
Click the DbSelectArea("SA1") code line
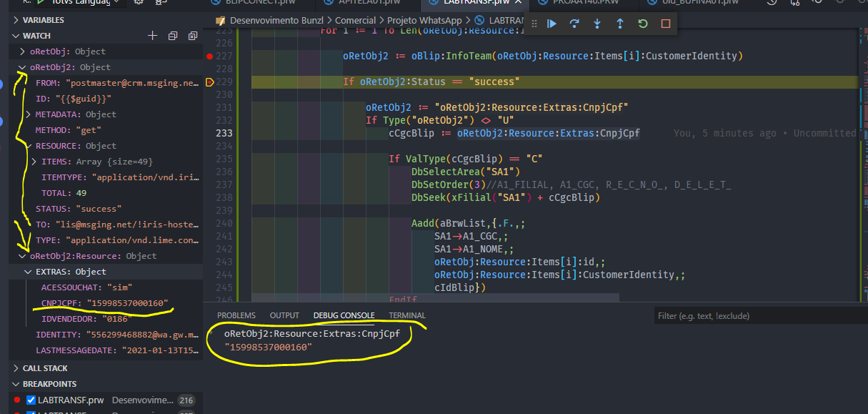click(x=466, y=172)
